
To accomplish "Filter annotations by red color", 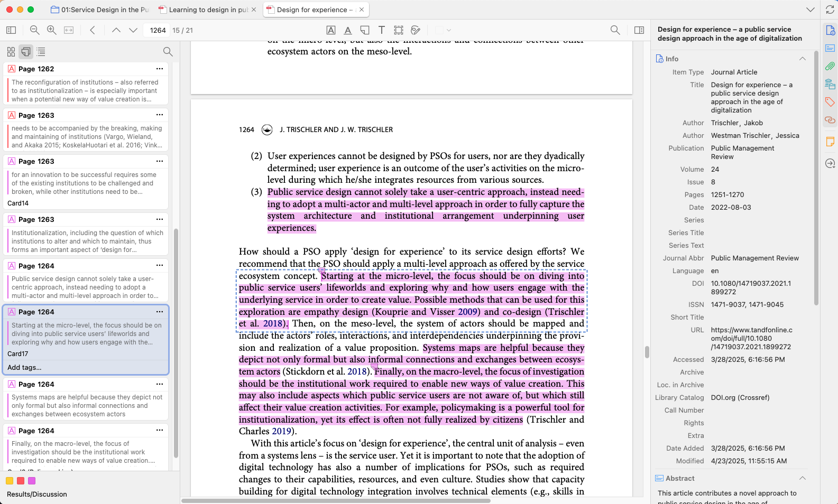I will pyautogui.click(x=21, y=481).
